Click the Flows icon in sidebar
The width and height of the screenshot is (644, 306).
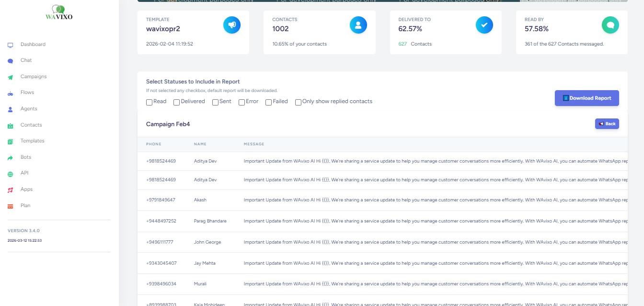10,93
